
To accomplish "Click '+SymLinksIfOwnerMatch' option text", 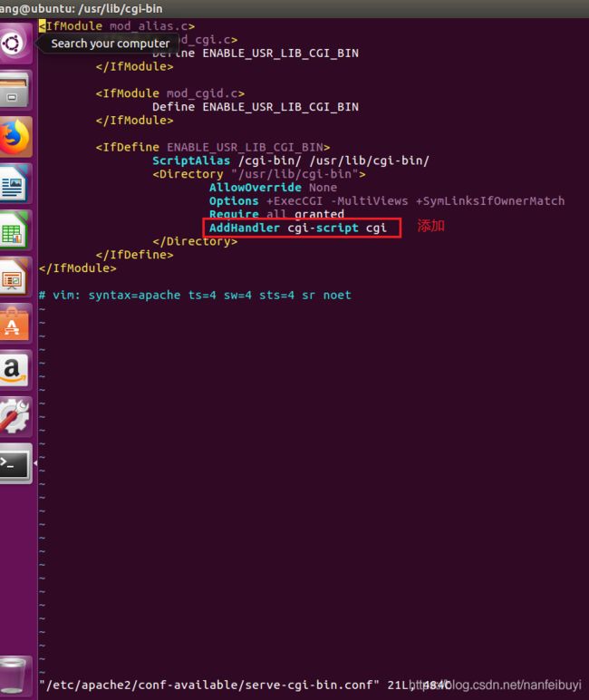I will coord(490,201).
